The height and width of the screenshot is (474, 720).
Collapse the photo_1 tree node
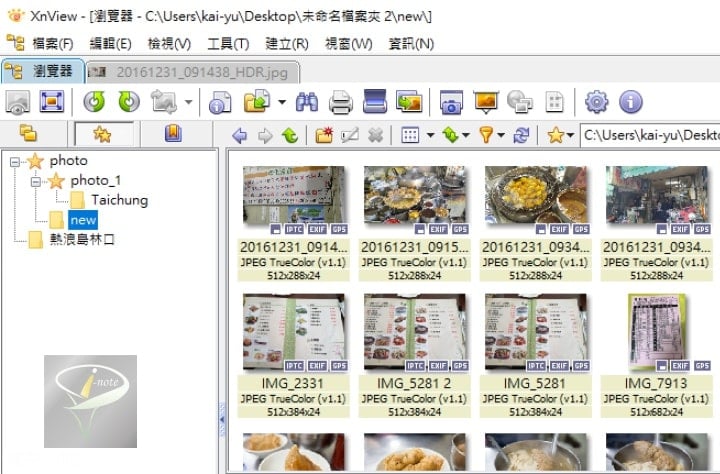coord(36,182)
